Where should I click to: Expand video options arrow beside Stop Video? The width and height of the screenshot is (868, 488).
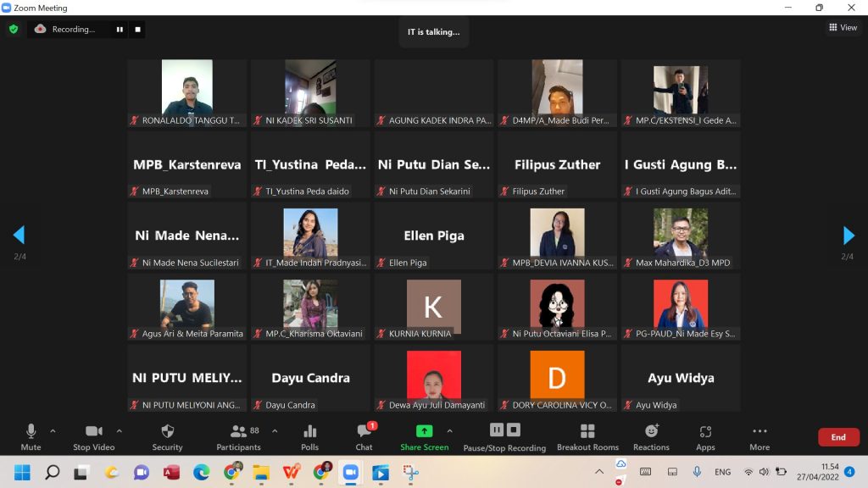[119, 430]
